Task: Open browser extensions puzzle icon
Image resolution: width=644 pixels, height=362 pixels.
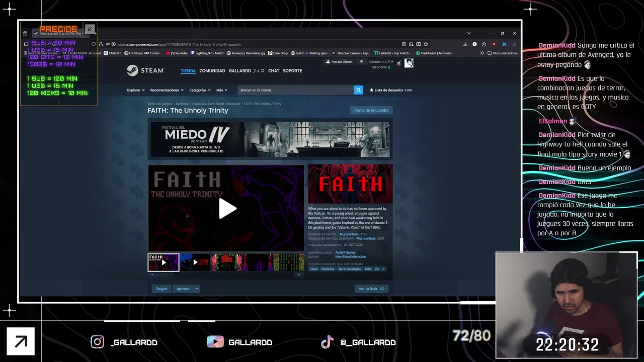Action: pyautogui.click(x=484, y=44)
